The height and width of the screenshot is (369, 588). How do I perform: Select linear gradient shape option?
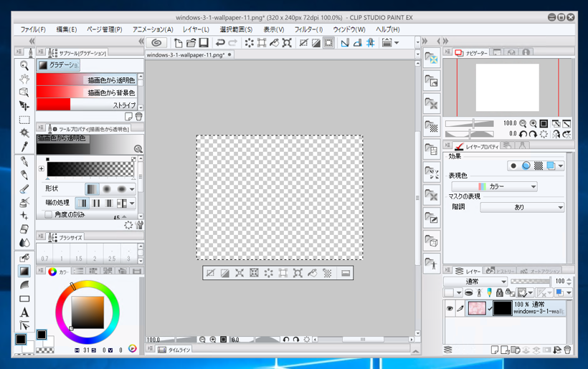pyautogui.click(x=92, y=189)
